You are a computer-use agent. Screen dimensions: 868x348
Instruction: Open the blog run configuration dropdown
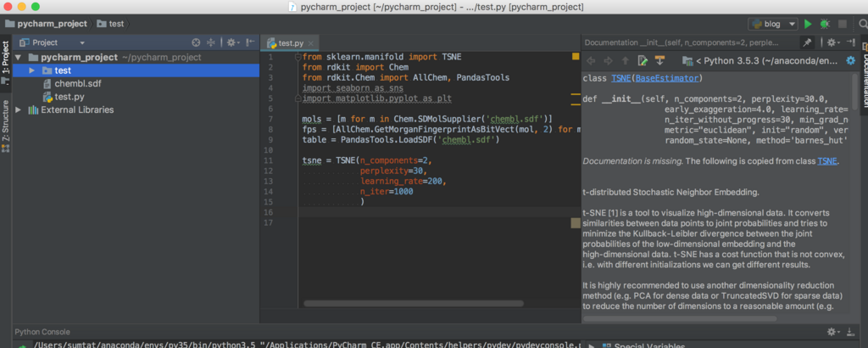[x=773, y=24]
